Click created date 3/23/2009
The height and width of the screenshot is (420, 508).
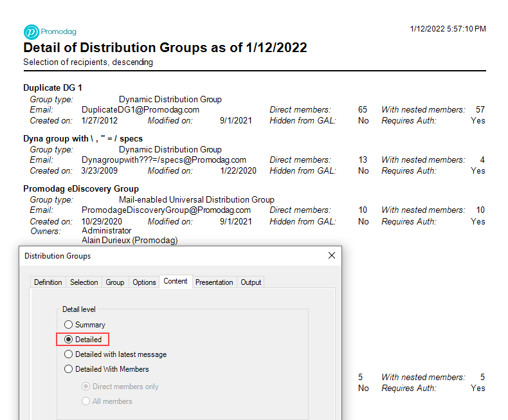[100, 171]
